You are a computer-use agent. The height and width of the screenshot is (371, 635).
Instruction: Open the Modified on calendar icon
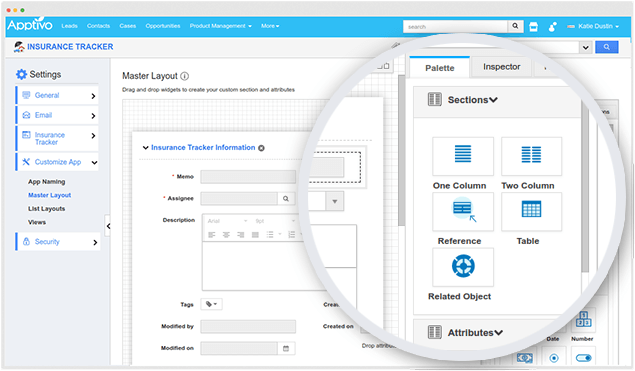[286, 348]
